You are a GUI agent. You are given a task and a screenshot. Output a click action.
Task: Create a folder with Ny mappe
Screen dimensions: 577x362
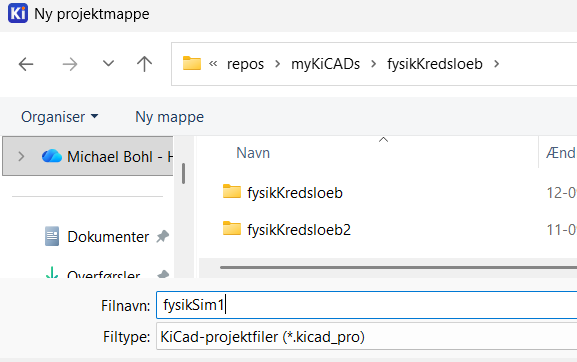169,117
